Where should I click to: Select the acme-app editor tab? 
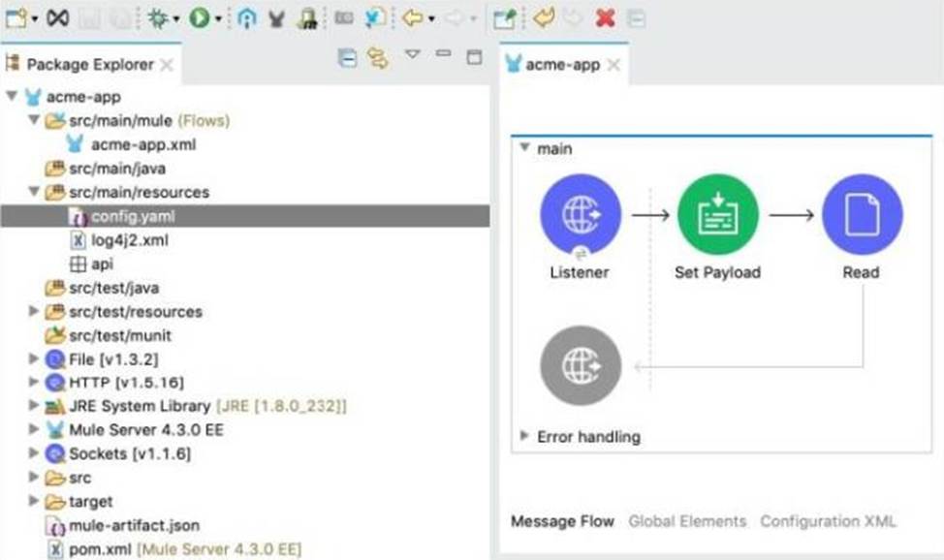tap(562, 65)
